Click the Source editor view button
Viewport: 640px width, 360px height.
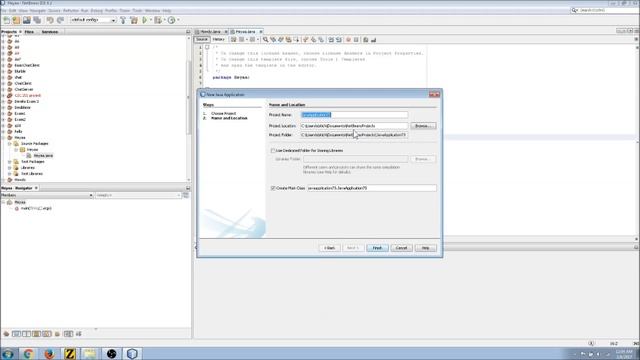202,40
